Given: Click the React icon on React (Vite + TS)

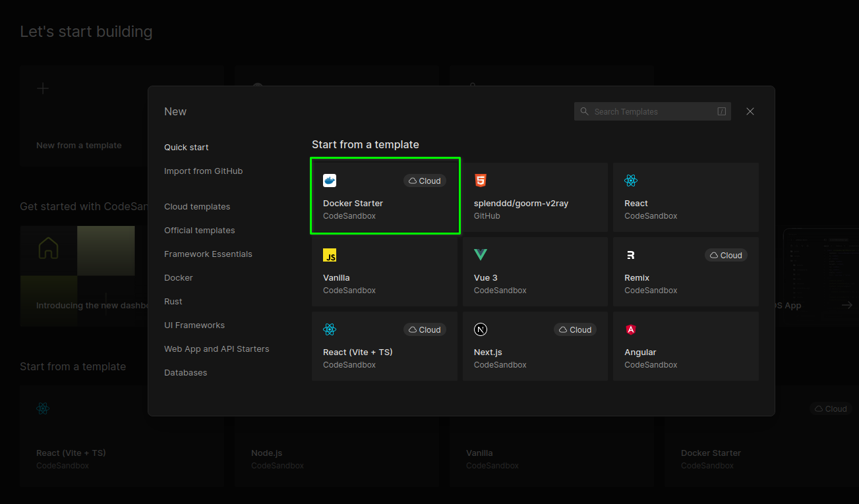Looking at the screenshot, I should pos(330,329).
